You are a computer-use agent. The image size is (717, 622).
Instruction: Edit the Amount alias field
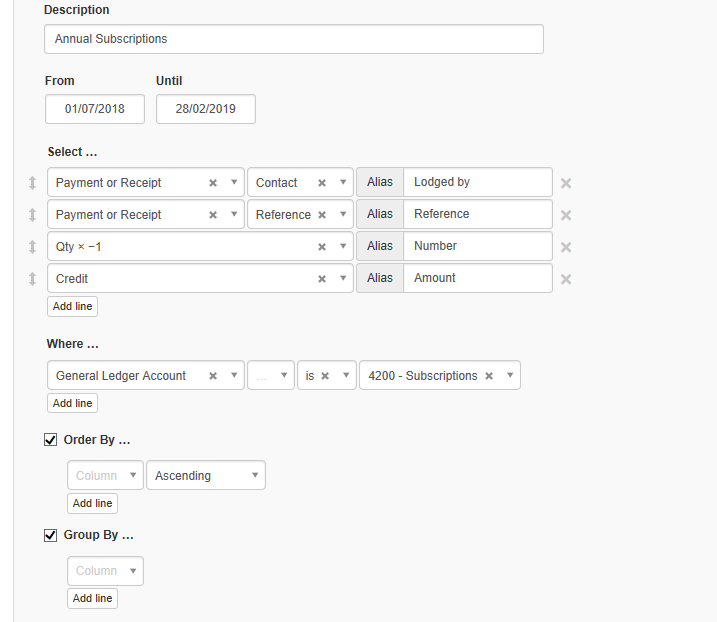[478, 278]
